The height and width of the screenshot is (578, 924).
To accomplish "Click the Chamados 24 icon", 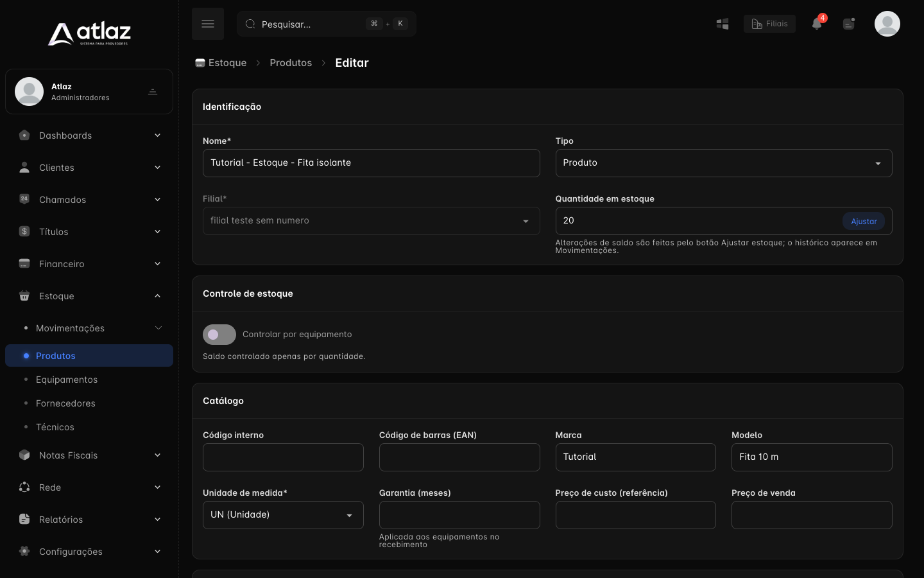I will pyautogui.click(x=24, y=199).
